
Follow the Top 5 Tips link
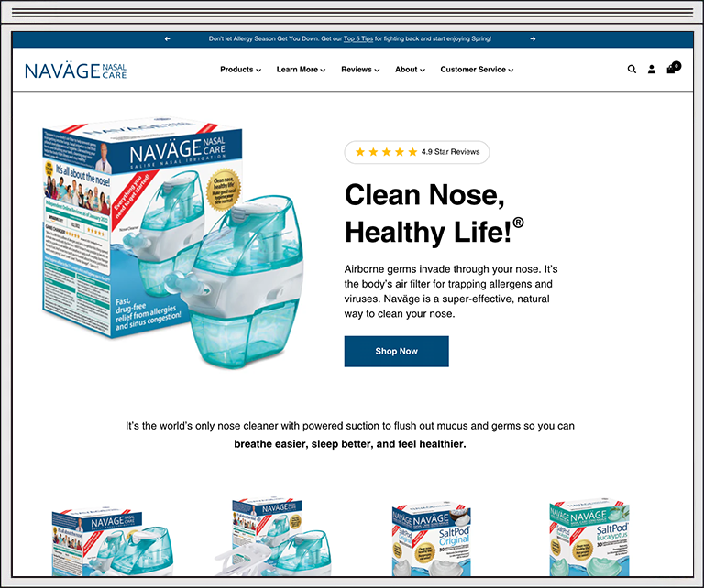[358, 39]
